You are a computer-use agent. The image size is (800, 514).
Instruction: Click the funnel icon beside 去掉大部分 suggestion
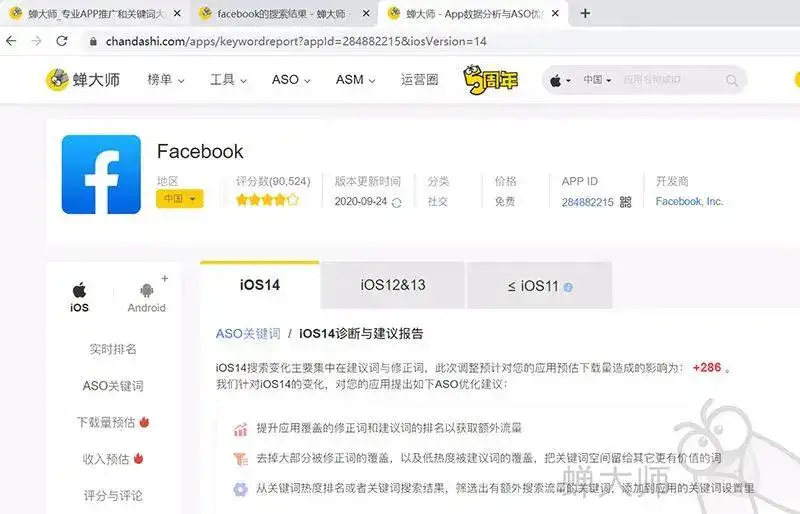(240, 458)
